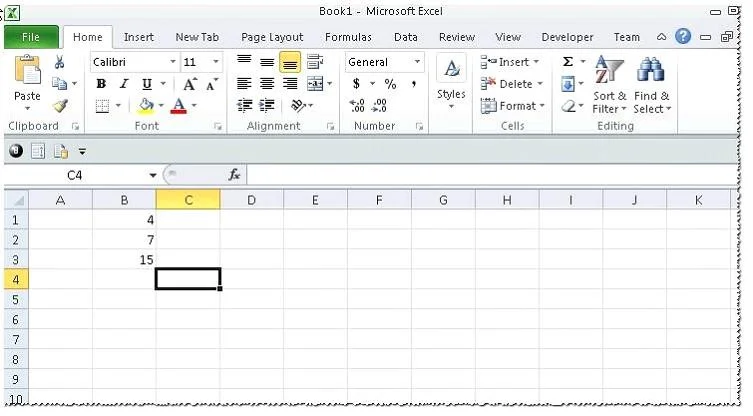Toggle Wrap Text
The height and width of the screenshot is (416, 753).
point(315,62)
